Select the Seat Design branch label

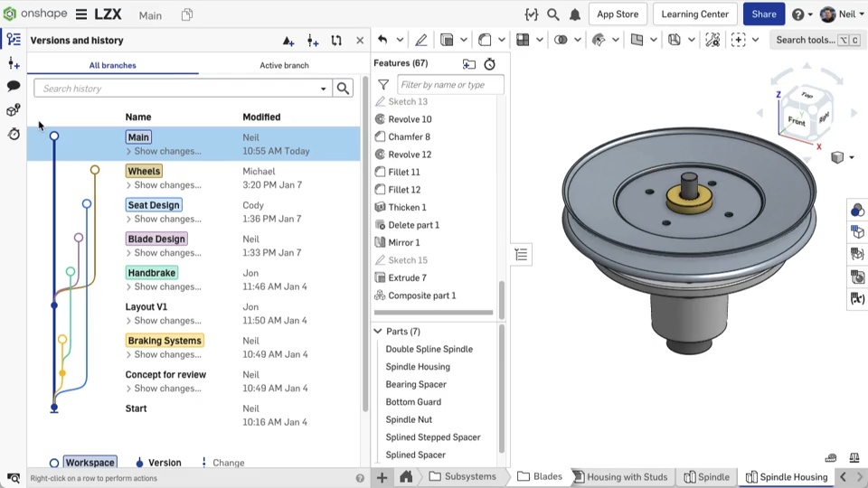[154, 205]
